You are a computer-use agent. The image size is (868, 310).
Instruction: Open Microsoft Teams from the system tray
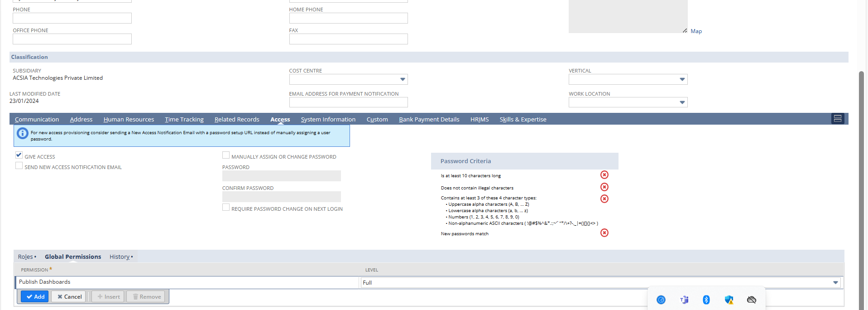click(x=684, y=300)
